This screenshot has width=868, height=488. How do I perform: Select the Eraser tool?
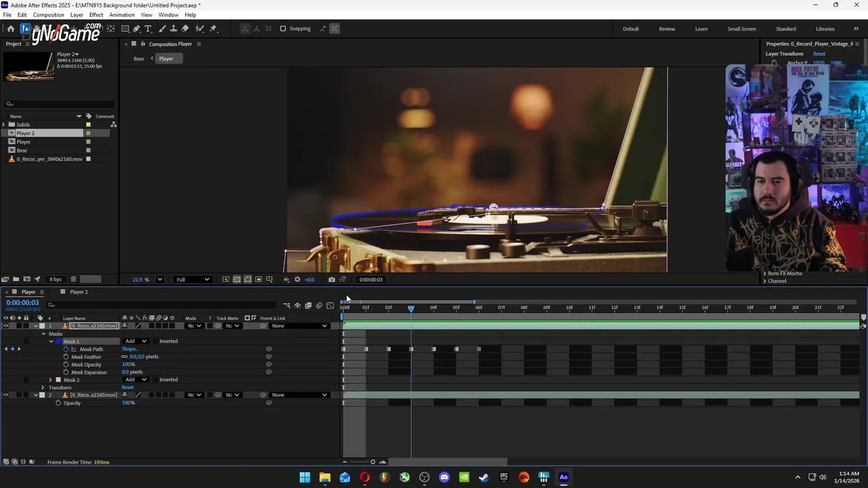coord(185,28)
